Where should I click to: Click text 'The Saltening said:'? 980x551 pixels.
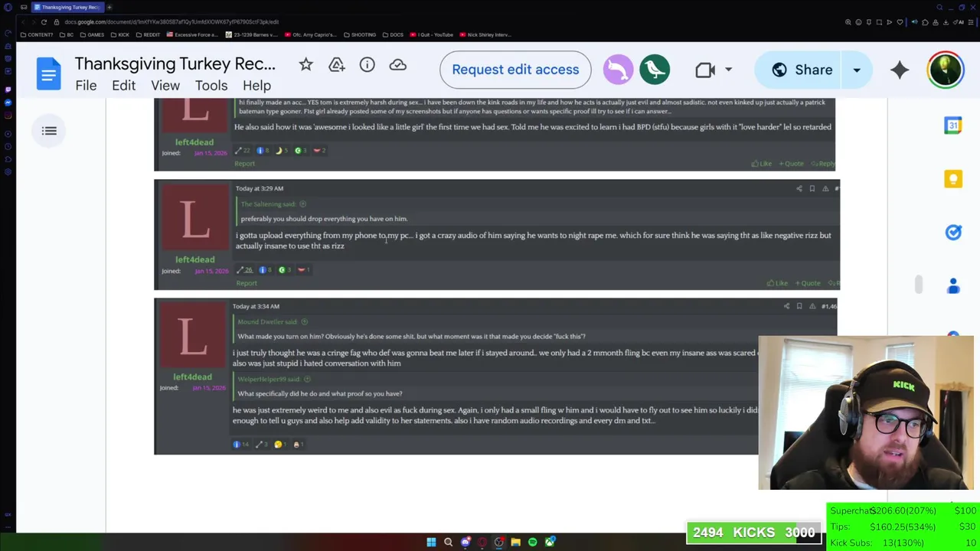[268, 204]
